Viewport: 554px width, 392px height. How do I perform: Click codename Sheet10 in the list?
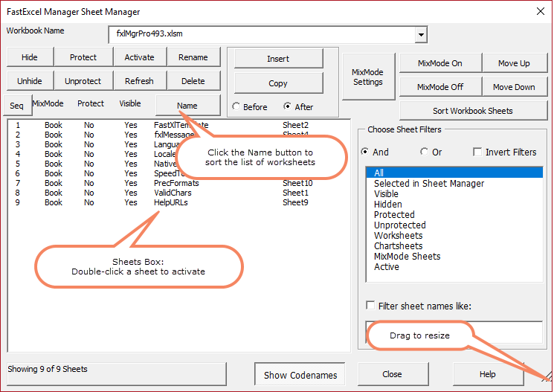pos(297,183)
